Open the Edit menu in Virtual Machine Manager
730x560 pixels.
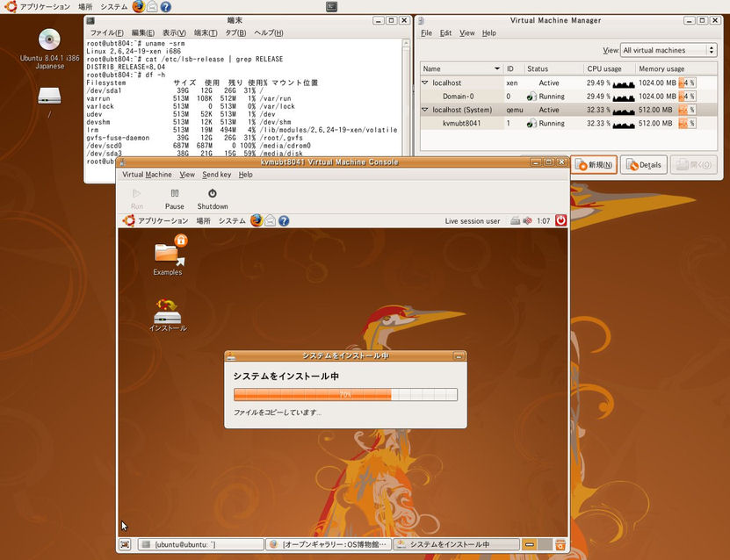445,33
